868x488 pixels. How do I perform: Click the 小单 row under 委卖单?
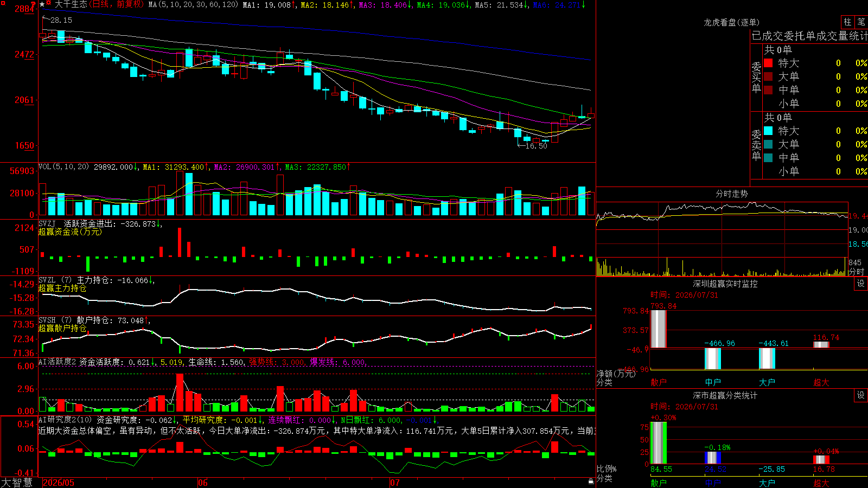tap(815, 171)
